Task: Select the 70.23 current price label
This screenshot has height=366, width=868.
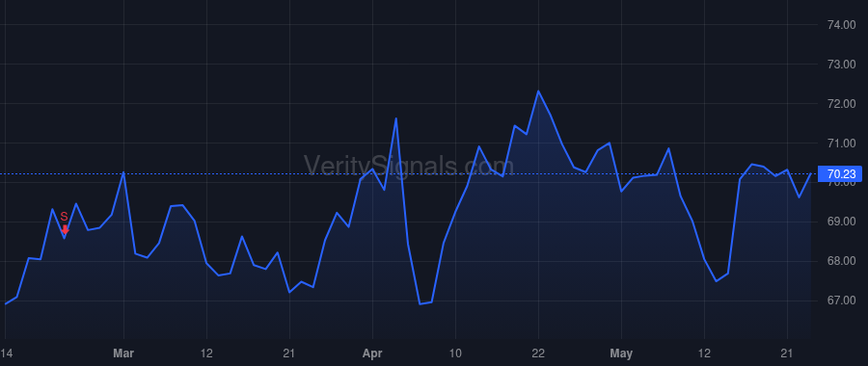Action: pyautogui.click(x=840, y=174)
